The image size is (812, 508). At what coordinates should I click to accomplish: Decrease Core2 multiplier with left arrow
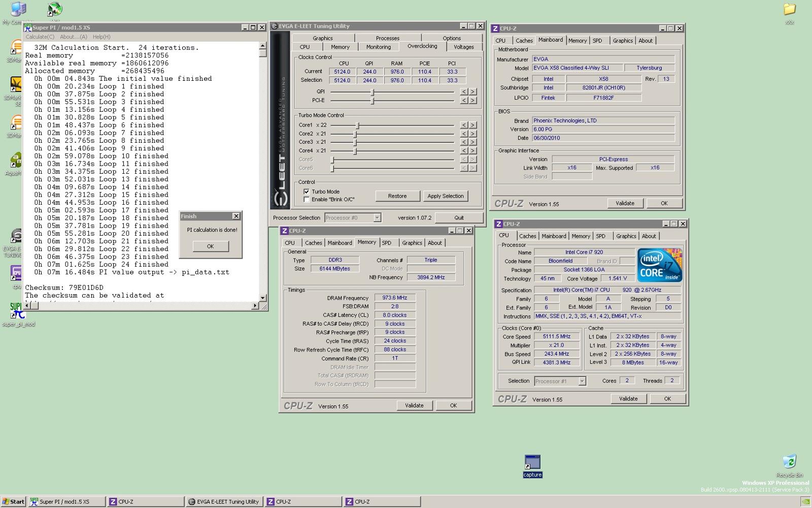point(464,134)
